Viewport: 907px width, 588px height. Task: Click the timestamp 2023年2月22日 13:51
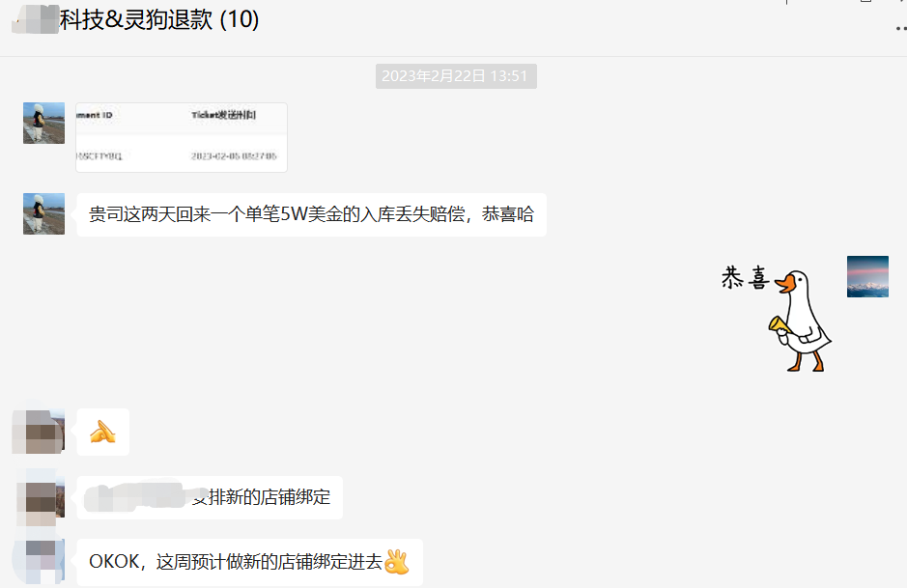point(455,76)
